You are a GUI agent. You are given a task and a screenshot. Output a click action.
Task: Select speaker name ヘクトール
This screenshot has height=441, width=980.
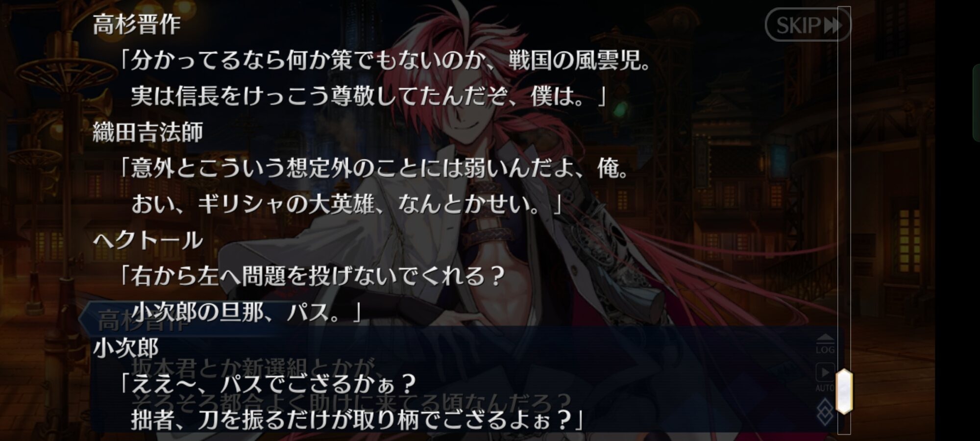[x=147, y=240]
